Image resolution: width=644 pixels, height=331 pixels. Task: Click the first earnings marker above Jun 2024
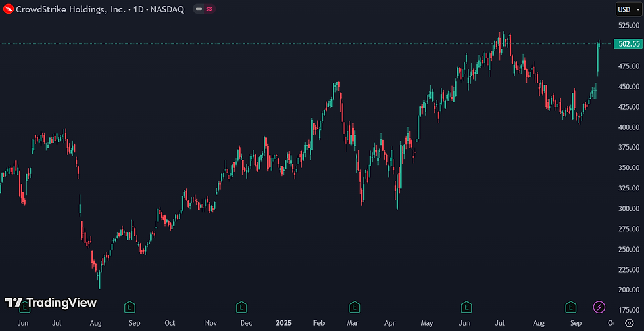coord(26,307)
